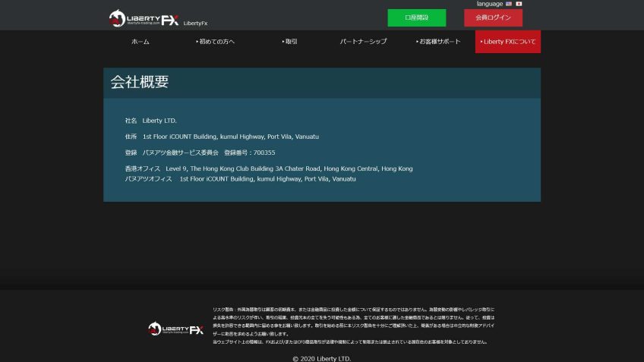Click the footer Liberty FX logo
The height and width of the screenshot is (362, 644).
pos(175,329)
